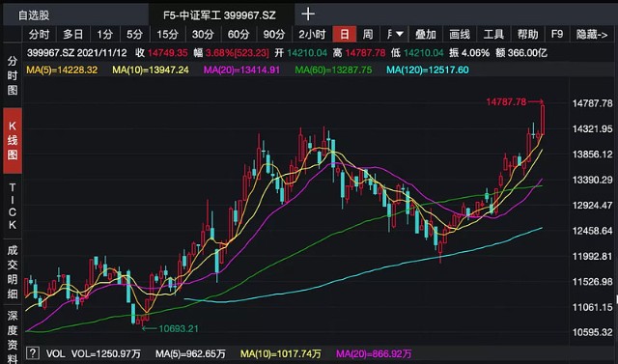Select 15分 interval
Image resolution: width=618 pixels, height=364 pixels.
(x=167, y=34)
